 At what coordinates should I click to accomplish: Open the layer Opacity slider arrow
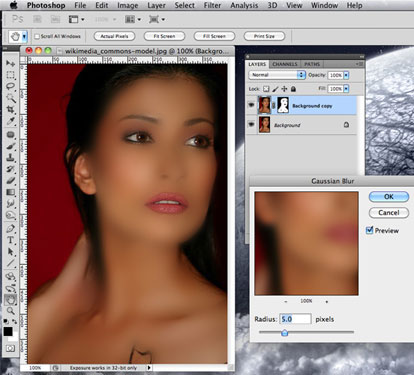pyautogui.click(x=346, y=75)
